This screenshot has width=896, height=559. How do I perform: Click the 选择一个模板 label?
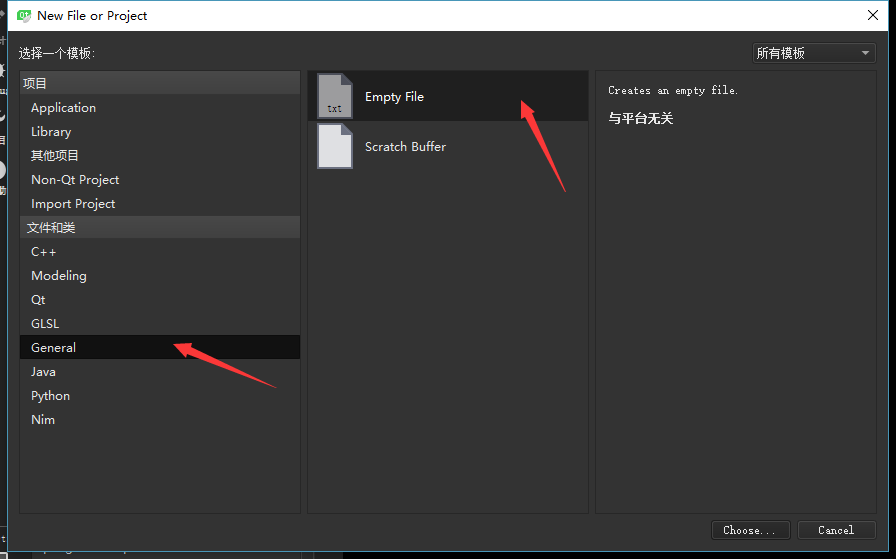point(57,53)
